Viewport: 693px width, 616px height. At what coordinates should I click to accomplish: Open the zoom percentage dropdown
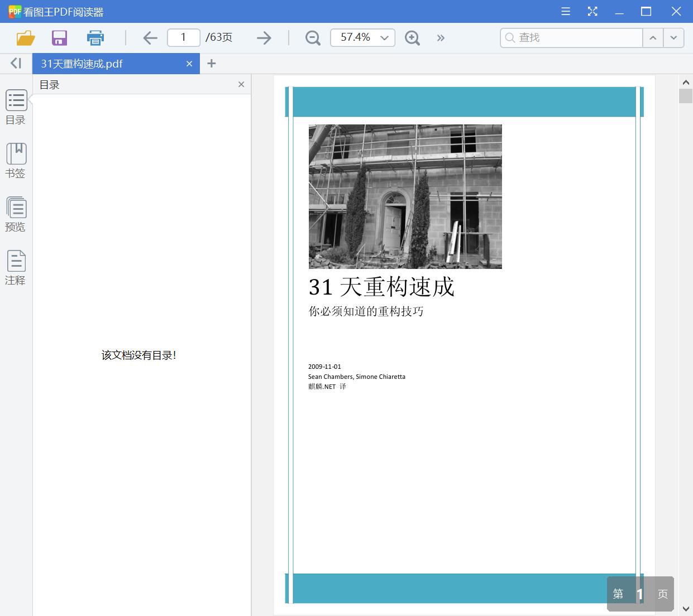click(384, 37)
